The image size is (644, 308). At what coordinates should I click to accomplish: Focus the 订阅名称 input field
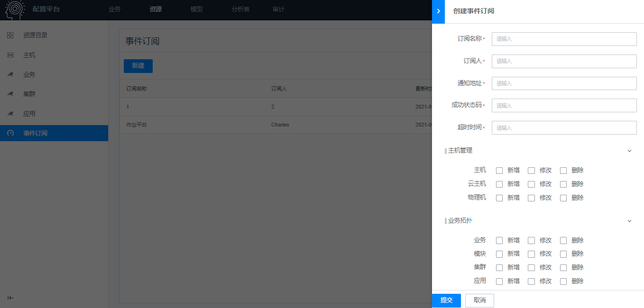click(x=564, y=39)
